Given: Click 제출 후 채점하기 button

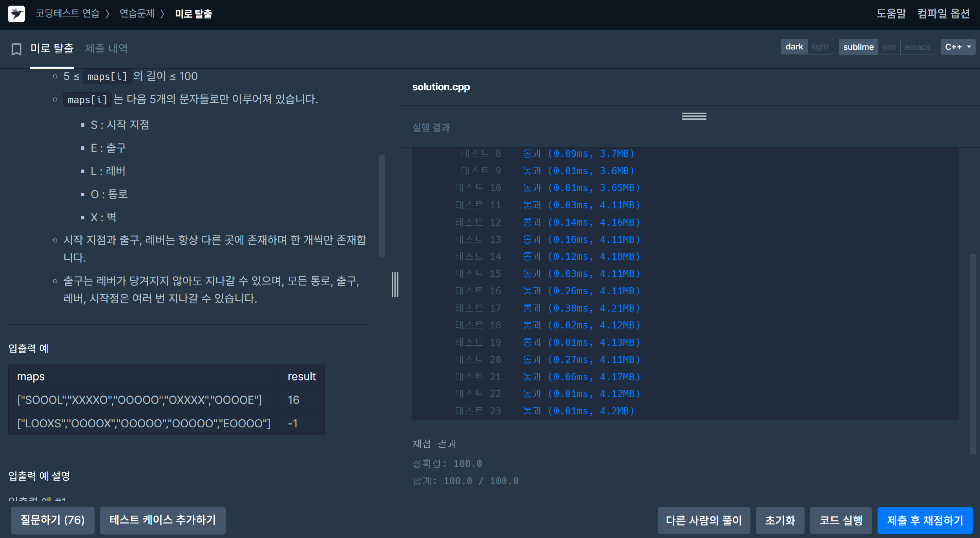Looking at the screenshot, I should pos(925,520).
